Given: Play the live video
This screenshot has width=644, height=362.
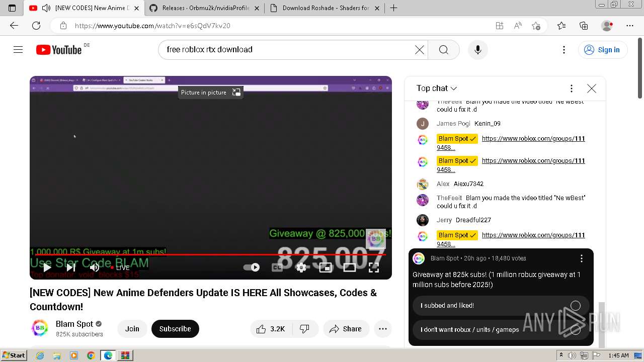Looking at the screenshot, I should [47, 267].
